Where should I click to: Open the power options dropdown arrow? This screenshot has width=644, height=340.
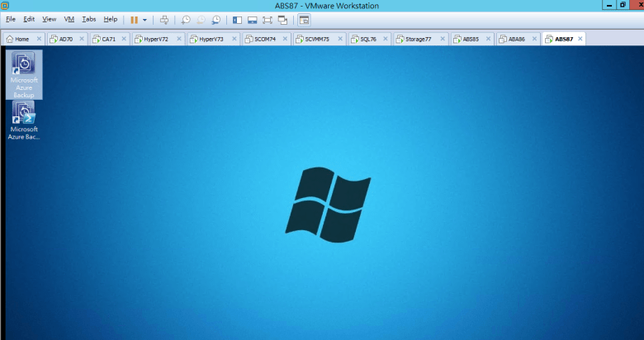pos(145,19)
